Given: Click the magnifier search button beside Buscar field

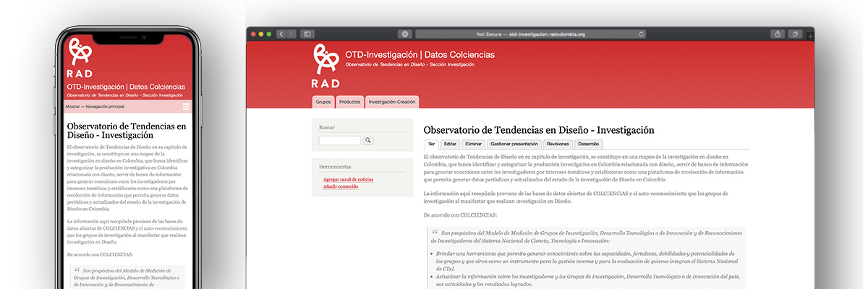Looking at the screenshot, I should (367, 140).
